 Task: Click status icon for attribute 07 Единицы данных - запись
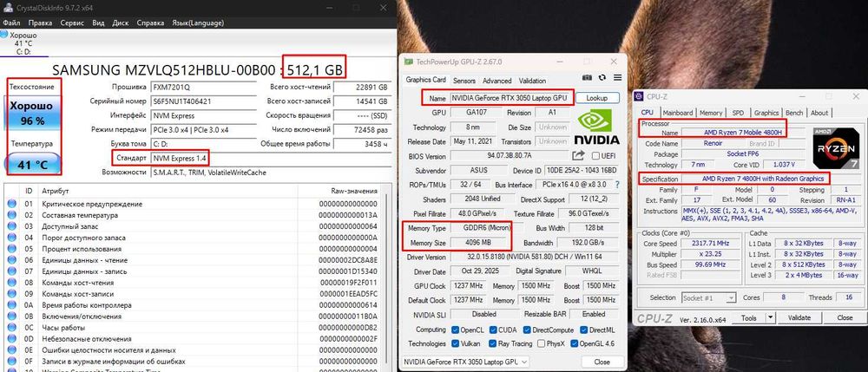[11, 271]
